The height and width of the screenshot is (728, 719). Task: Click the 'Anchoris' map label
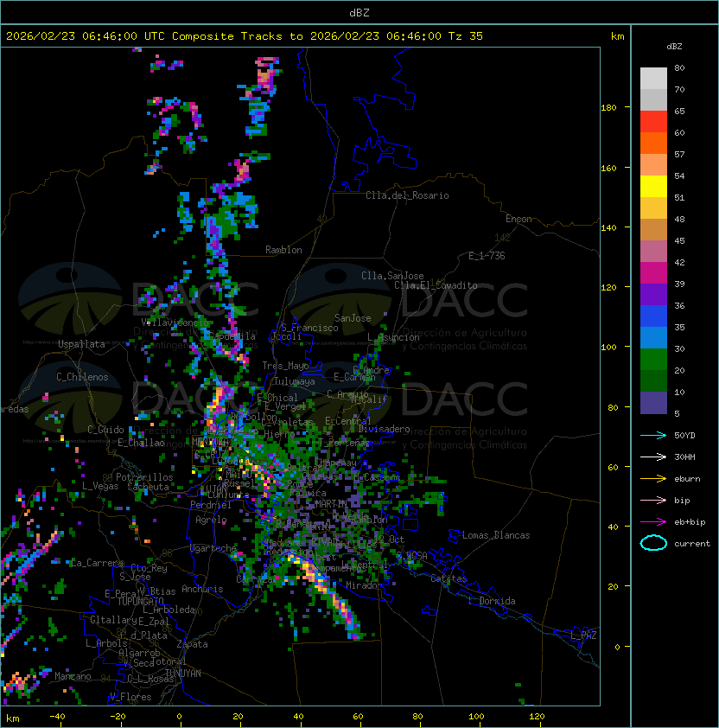(x=202, y=589)
